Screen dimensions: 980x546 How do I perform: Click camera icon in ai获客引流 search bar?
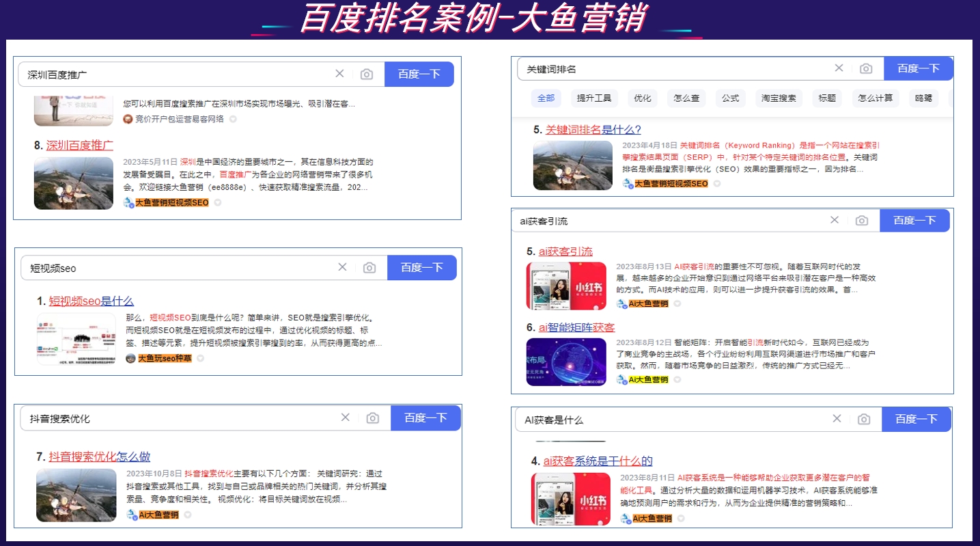(x=862, y=221)
